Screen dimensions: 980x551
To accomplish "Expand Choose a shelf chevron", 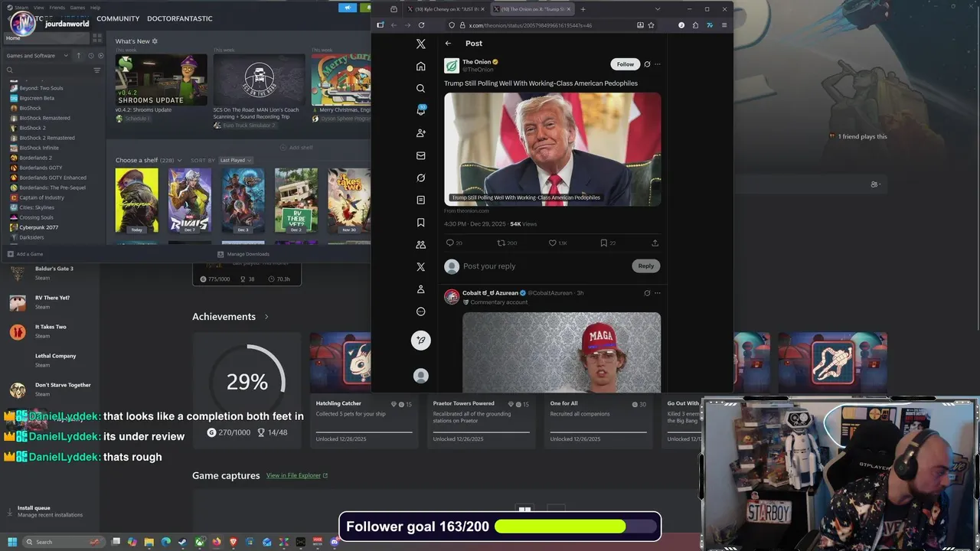I will pos(180,161).
